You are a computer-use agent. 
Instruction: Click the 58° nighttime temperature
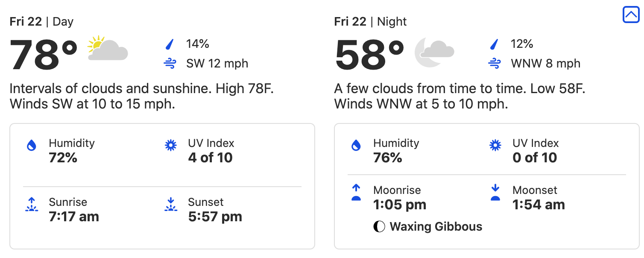(x=369, y=55)
